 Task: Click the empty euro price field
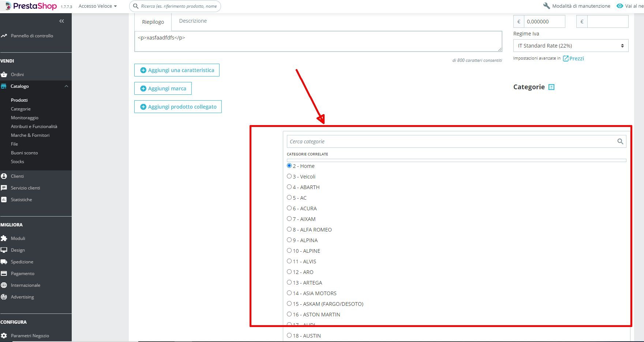point(608,22)
